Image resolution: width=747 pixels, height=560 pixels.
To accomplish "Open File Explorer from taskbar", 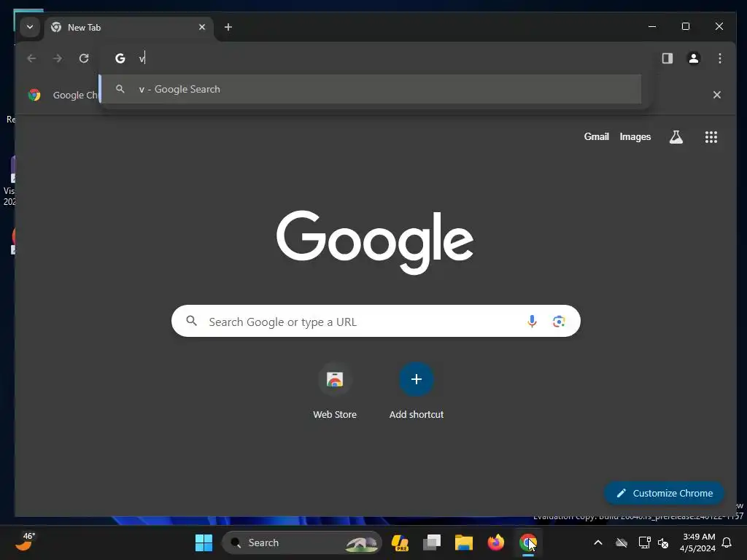I will point(463,542).
